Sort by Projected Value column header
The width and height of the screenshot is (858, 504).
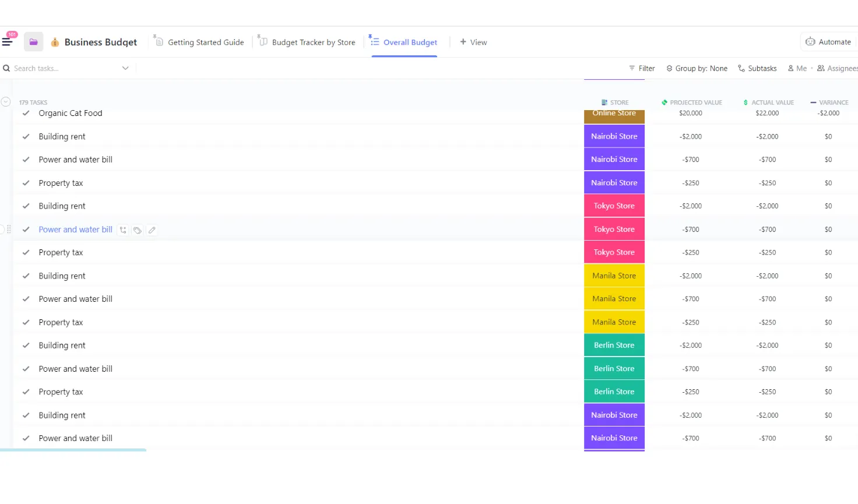(692, 103)
